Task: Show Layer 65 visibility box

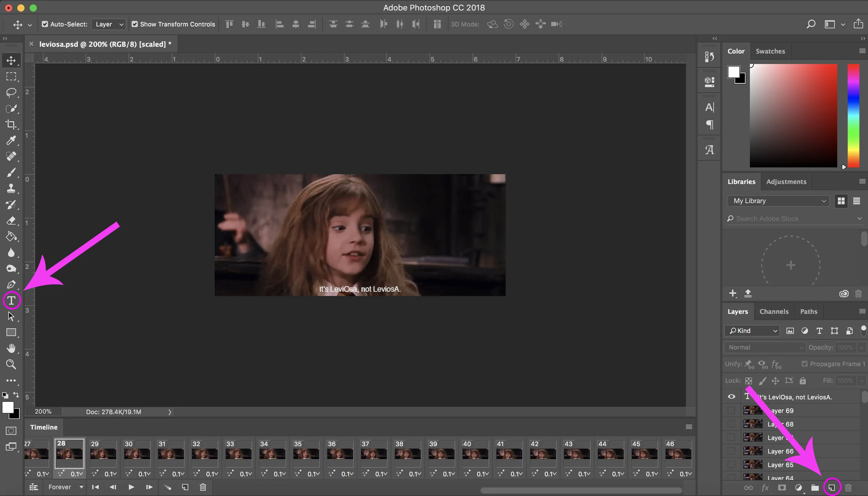Action: (x=731, y=464)
